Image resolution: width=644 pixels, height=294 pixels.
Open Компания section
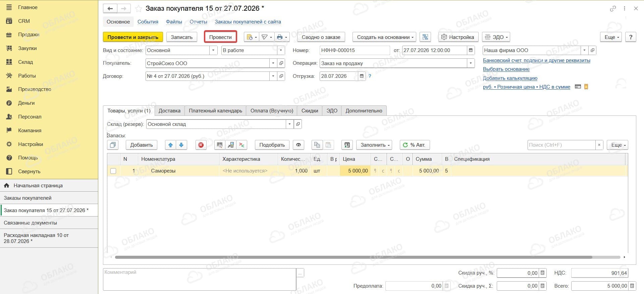[30, 131]
